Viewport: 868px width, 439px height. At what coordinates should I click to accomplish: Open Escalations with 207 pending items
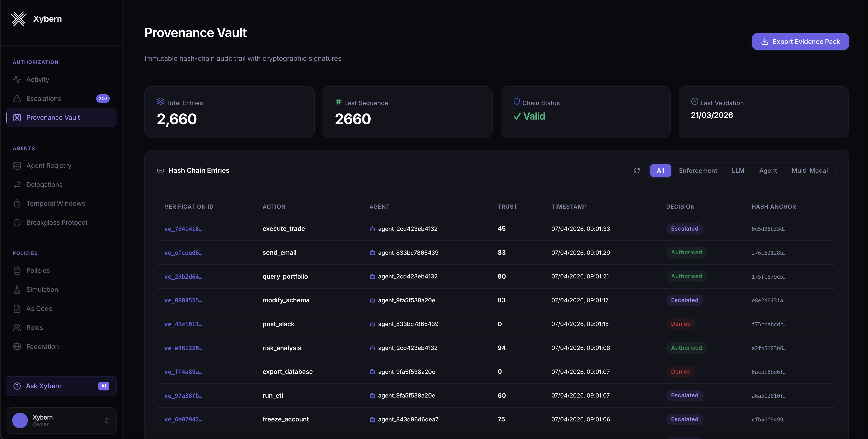(x=43, y=98)
